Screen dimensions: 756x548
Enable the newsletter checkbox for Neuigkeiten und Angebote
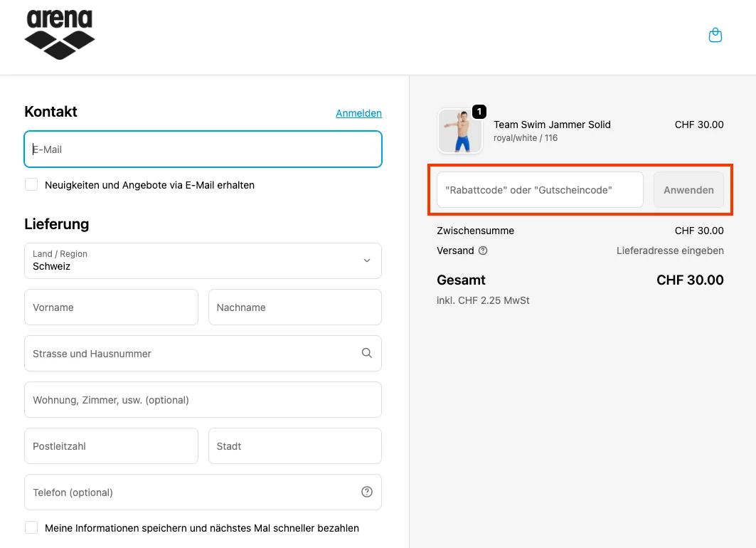[31, 185]
